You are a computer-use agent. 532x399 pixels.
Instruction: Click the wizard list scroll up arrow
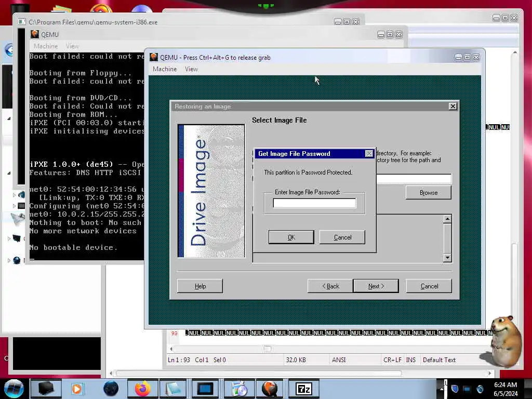coord(447,219)
